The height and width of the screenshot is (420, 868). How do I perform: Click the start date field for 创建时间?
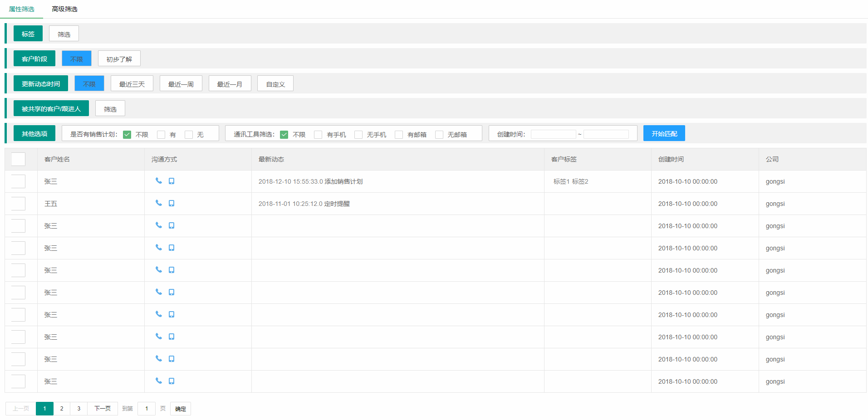click(553, 134)
